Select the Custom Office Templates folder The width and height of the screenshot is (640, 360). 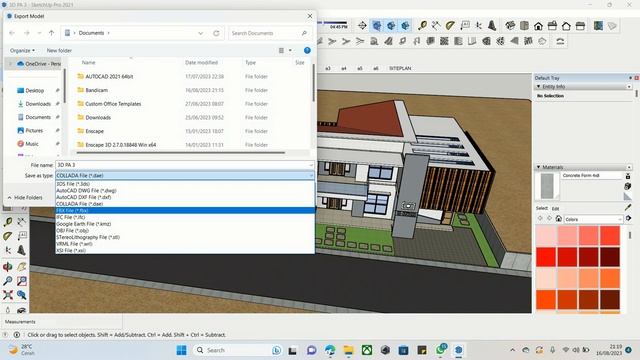tap(113, 104)
